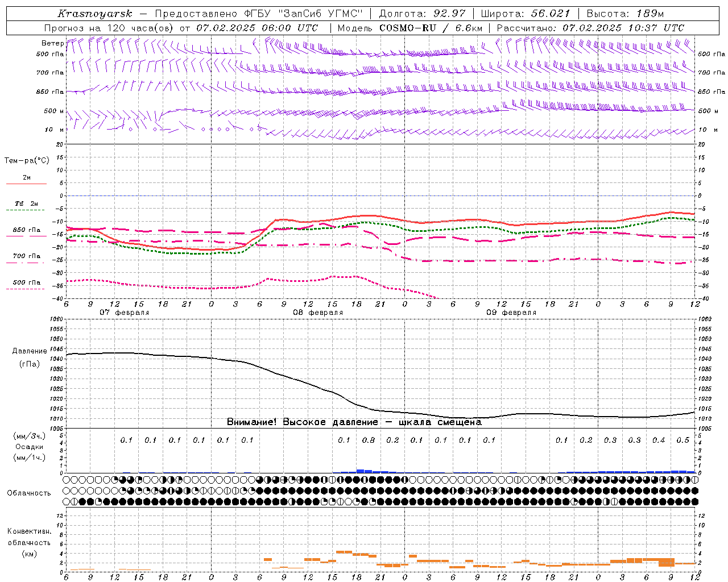Click the 'Модель COSMO-RU / 6.6км' label
This screenshot has height=582, width=728.
tap(410, 28)
